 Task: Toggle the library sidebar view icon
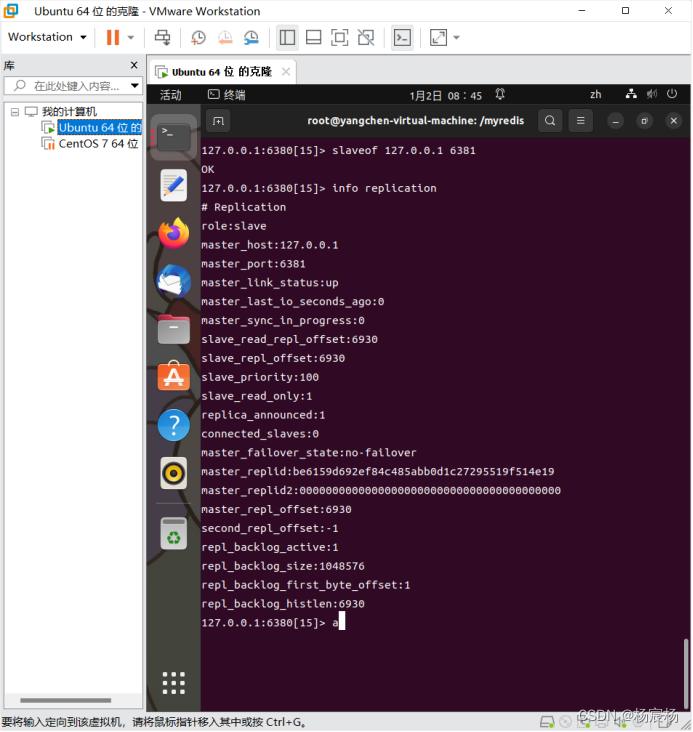tap(287, 37)
